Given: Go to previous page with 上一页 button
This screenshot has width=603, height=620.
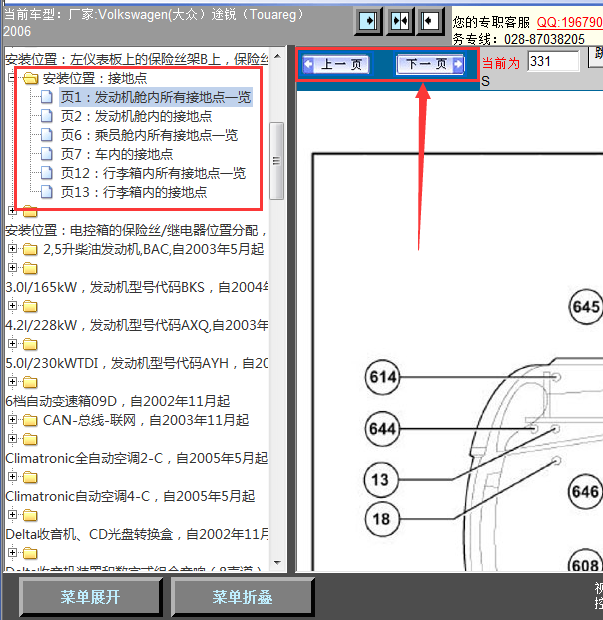Looking at the screenshot, I should tap(336, 64).
